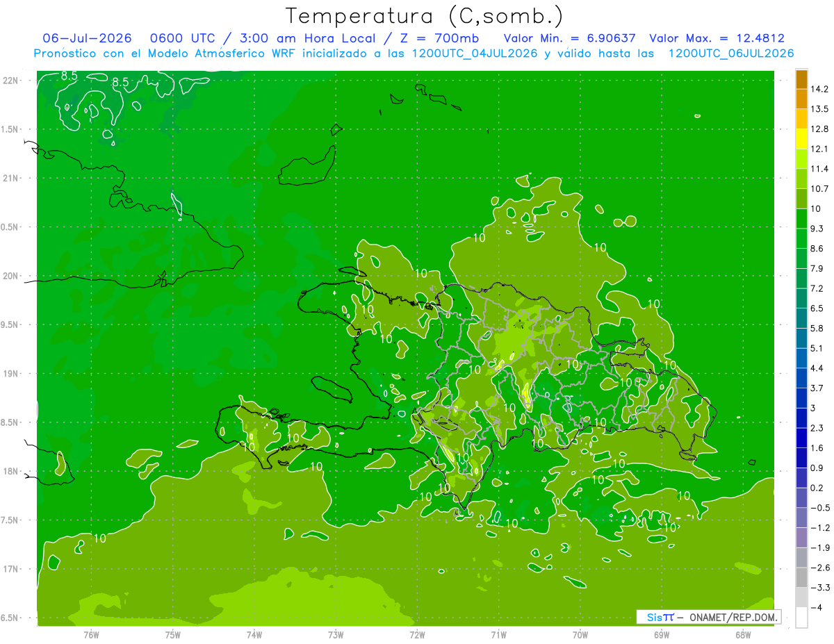Click the "21N" latitude label
Screen dimensions: 834x644
coord(11,178)
